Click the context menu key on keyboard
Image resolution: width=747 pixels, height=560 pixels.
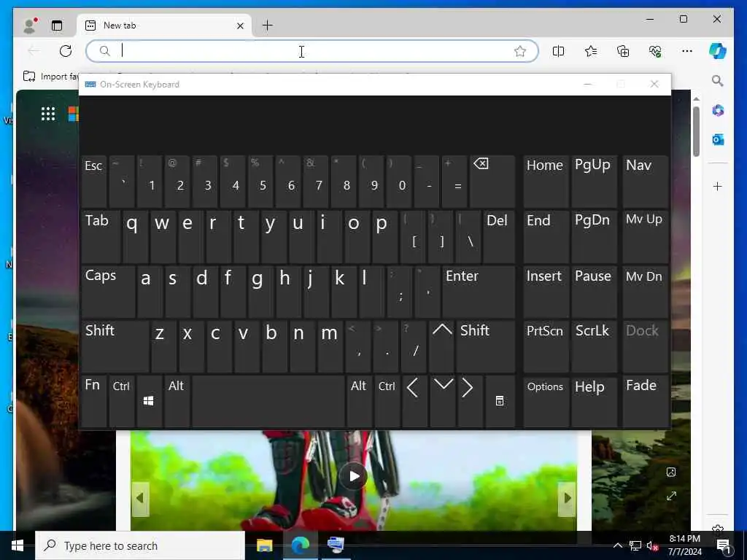pyautogui.click(x=500, y=401)
